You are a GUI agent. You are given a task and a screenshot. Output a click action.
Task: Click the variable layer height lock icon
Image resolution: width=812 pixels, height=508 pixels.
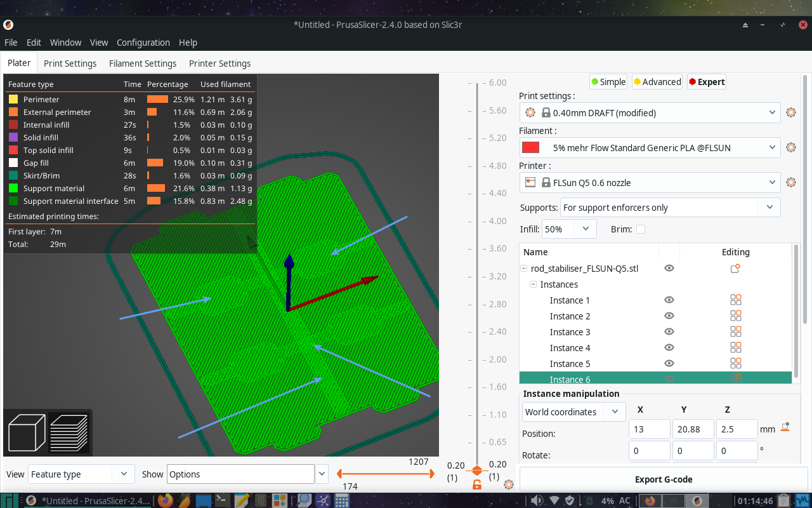[x=476, y=484]
